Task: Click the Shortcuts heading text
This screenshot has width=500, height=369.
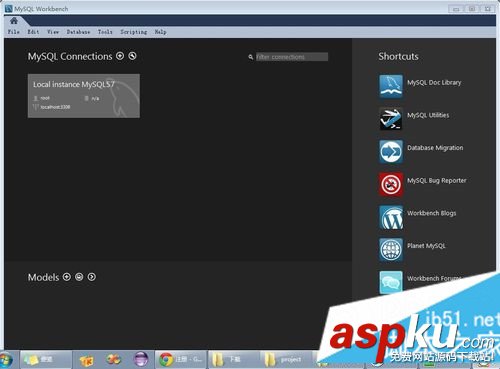Action: pos(398,56)
